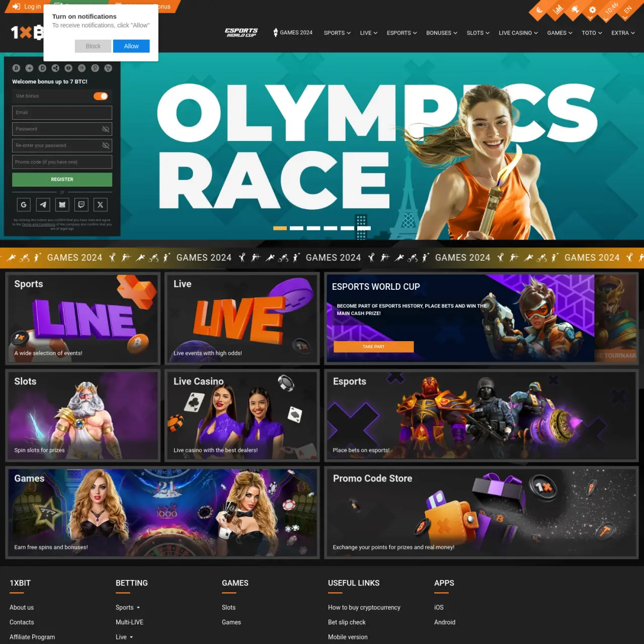Open the statistics bar-chart ribbon icon
Image resolution: width=644 pixels, height=644 pixels.
(557, 10)
